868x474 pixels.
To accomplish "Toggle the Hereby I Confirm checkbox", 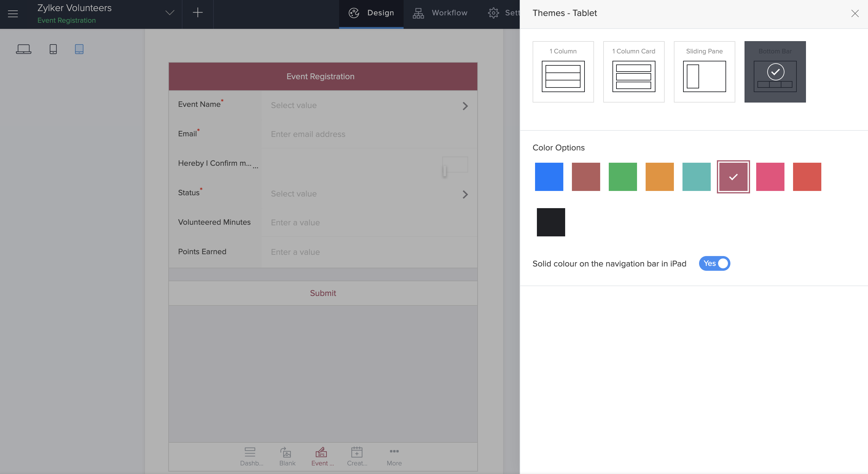I will point(455,165).
